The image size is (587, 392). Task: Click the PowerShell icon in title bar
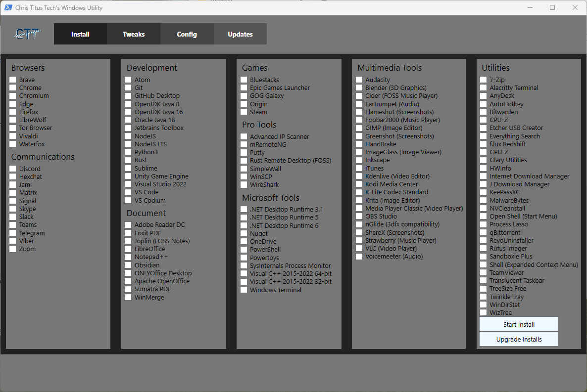point(8,7)
